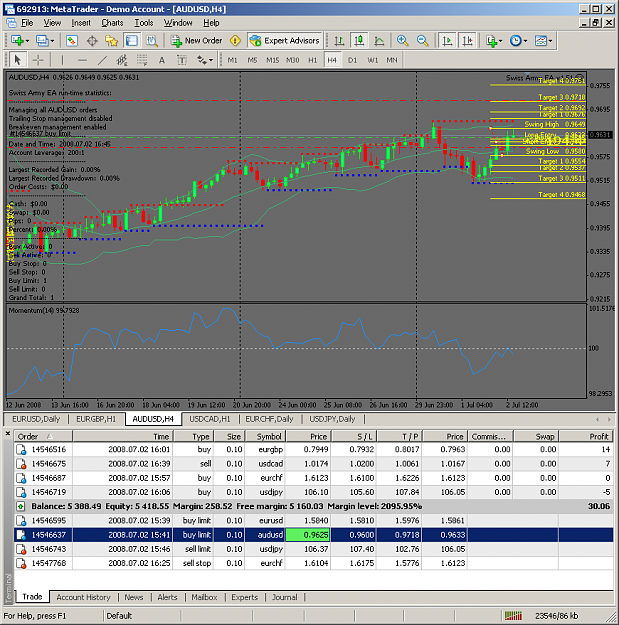Switch to Bar Chart icon
The height and width of the screenshot is (625, 619).
339,41
